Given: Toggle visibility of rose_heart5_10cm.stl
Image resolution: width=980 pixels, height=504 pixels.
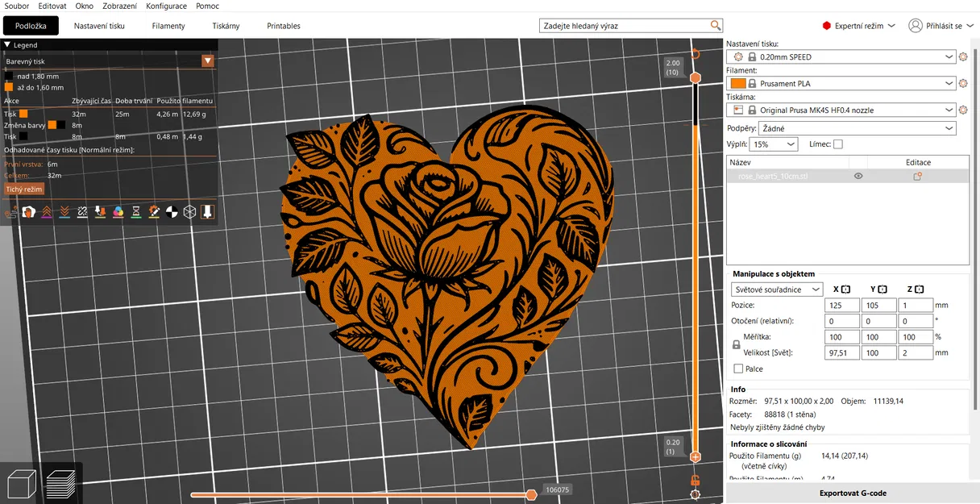Looking at the screenshot, I should (x=858, y=176).
